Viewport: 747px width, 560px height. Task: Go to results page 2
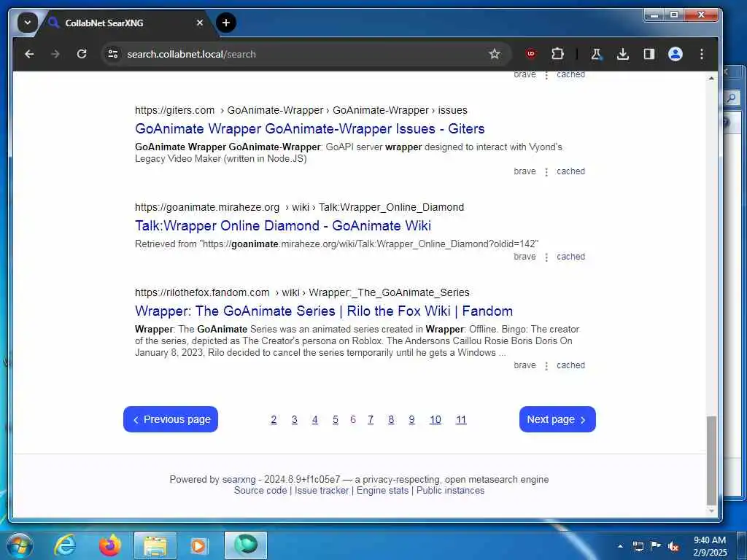(274, 419)
